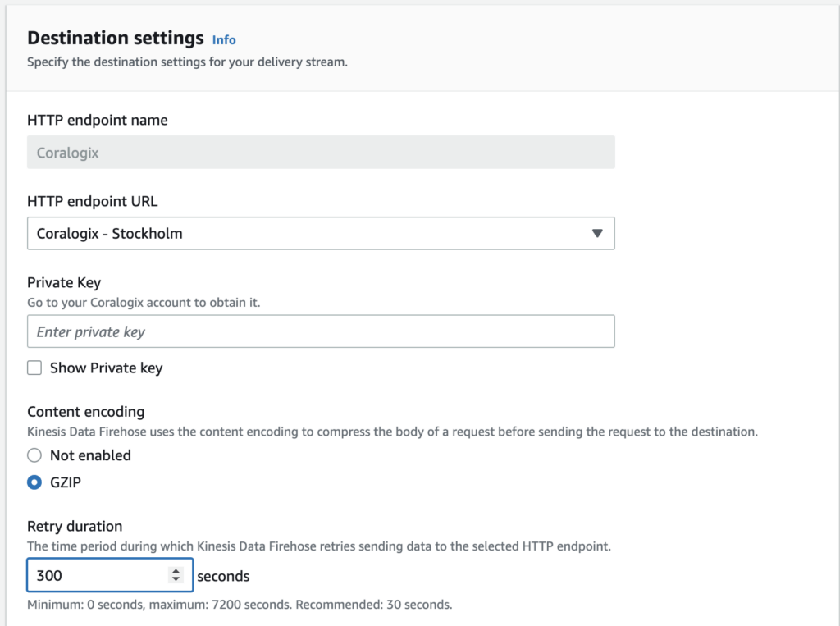Click the 'seconds' unit label beside retry field
Screen dimensions: 840x626
(223, 576)
